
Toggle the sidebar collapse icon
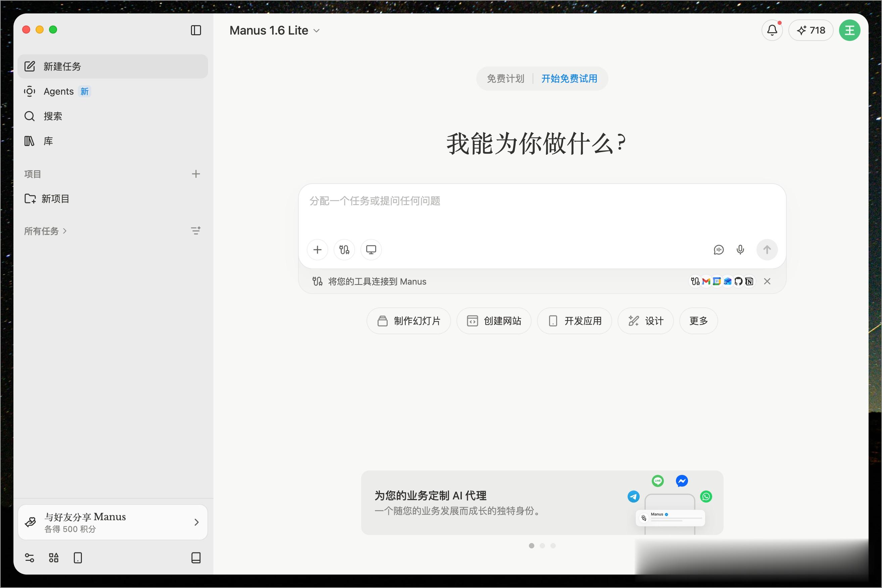coord(196,31)
